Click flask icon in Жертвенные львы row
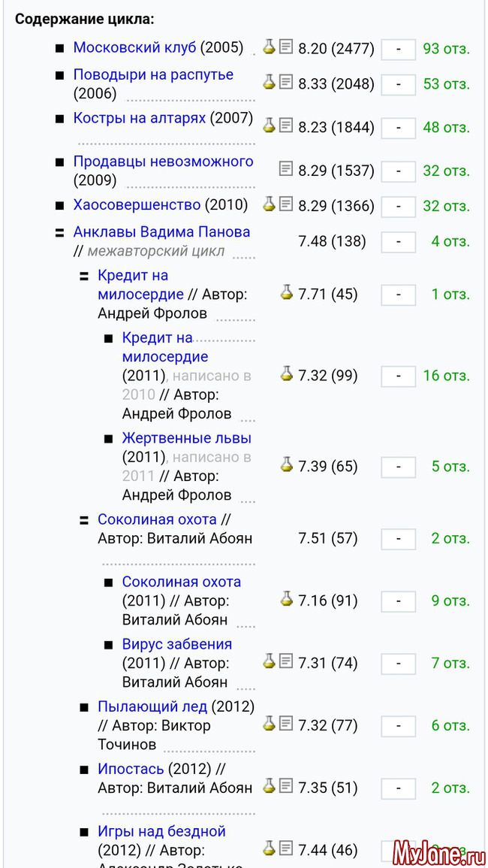Viewport: 488px width, 868px height. tap(286, 464)
